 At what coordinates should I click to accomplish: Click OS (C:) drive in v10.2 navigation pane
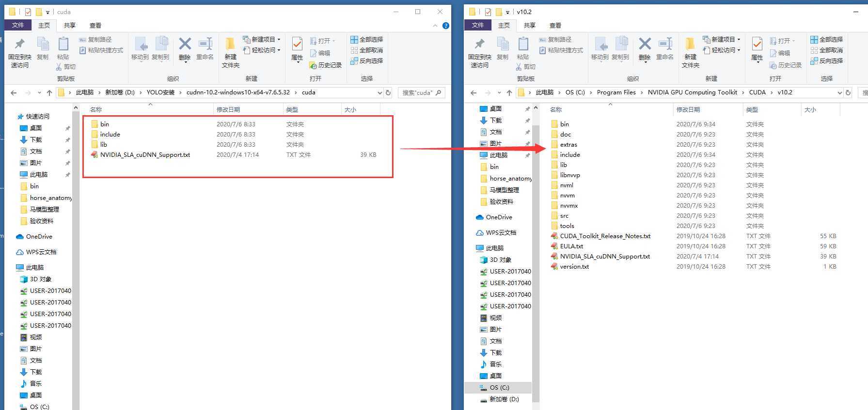[499, 388]
